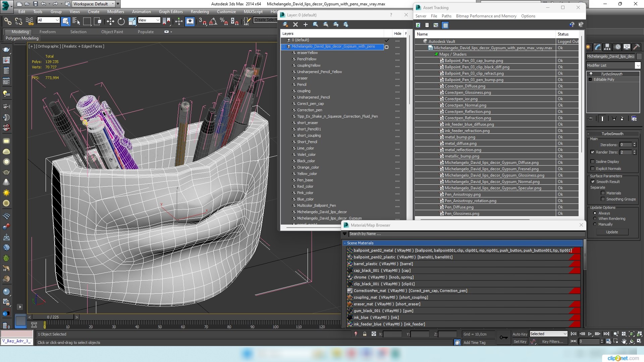Click the Toggle Set Key Mode key icon
This screenshot has width=644, height=362.
[x=503, y=337]
